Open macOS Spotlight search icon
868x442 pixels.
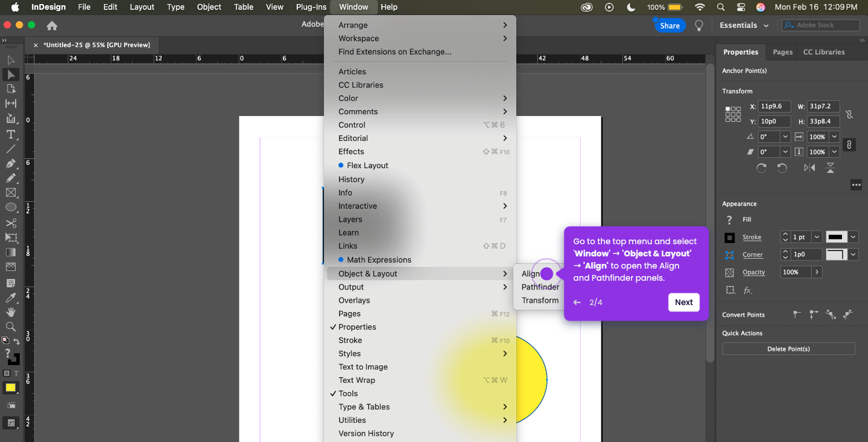tap(721, 7)
